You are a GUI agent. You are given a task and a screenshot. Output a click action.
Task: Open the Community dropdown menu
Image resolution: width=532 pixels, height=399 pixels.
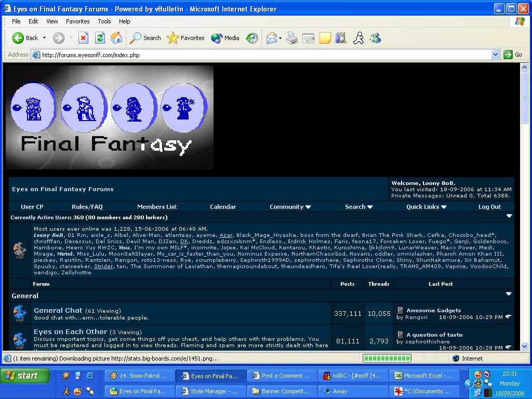coord(290,207)
